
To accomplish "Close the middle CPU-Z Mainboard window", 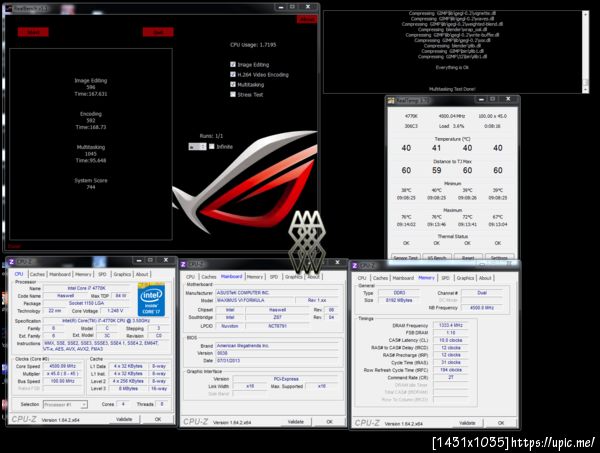I will pyautogui.click(x=337, y=262).
